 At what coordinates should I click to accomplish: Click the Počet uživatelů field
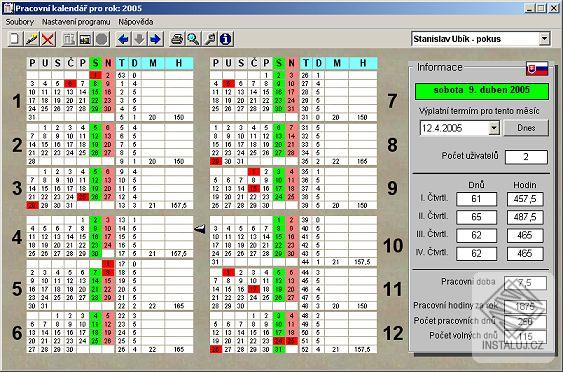pos(526,157)
